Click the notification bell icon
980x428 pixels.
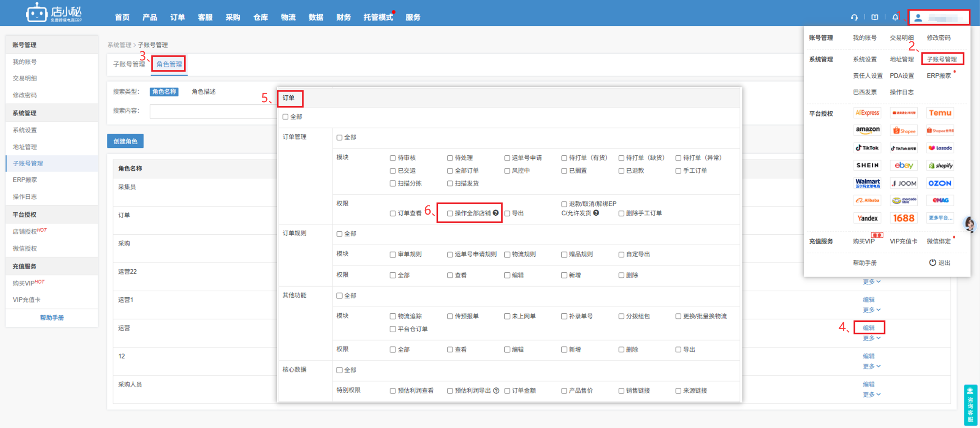(x=895, y=17)
